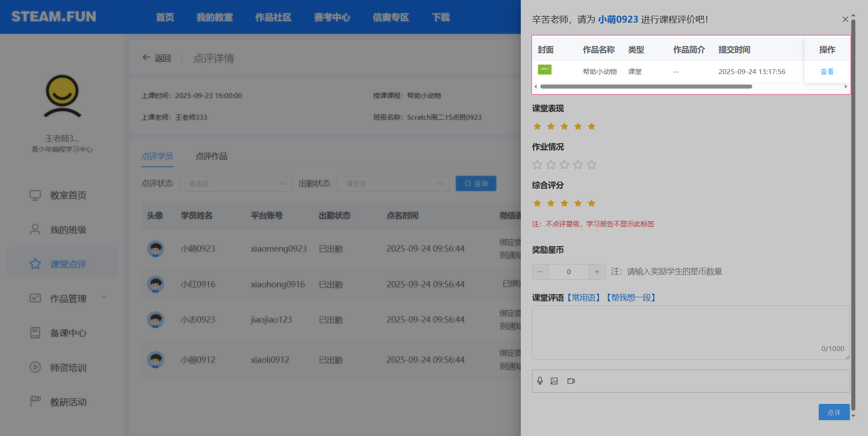Set 作业情况 rating to five stars

(591, 165)
